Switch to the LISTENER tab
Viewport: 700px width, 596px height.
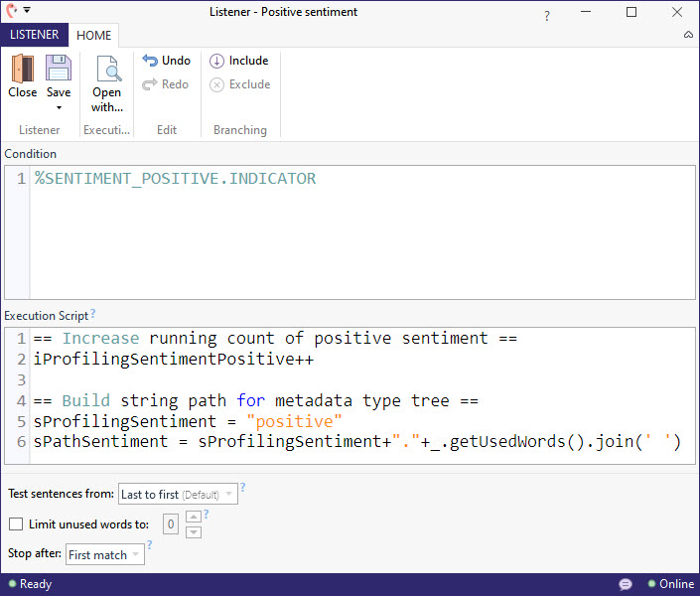[34, 35]
